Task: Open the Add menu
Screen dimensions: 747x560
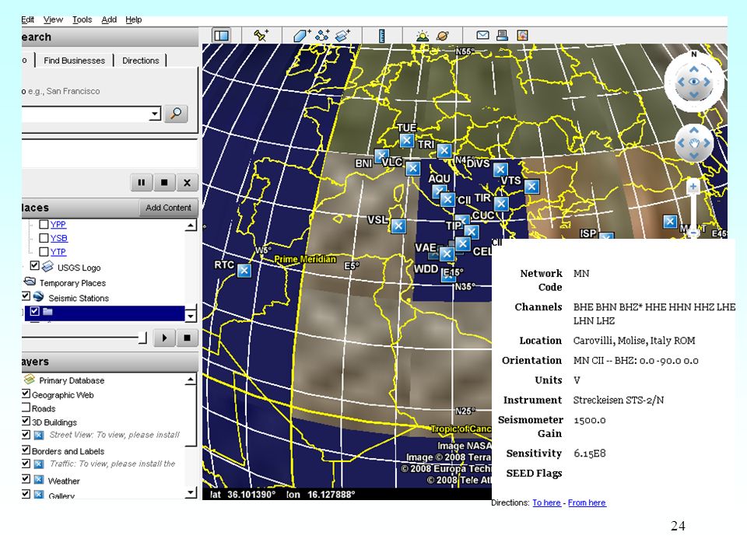Action: pyautogui.click(x=109, y=19)
